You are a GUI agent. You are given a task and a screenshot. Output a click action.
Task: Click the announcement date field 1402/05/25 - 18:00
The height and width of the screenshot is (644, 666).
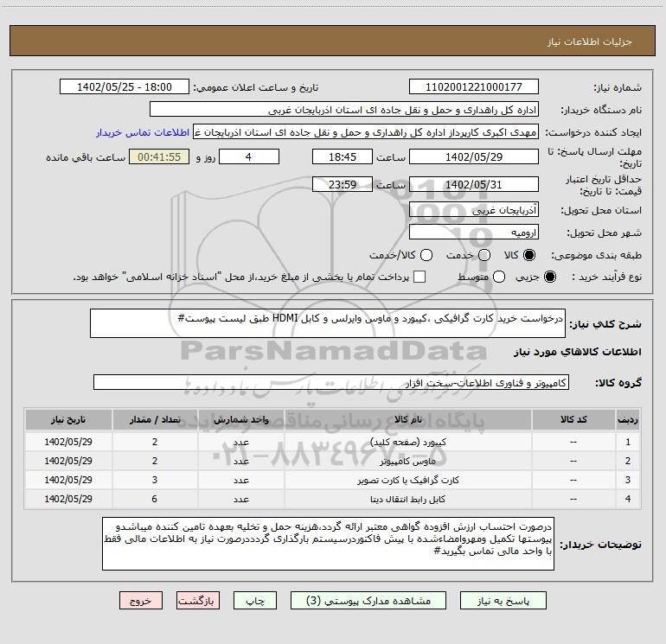coord(125,87)
